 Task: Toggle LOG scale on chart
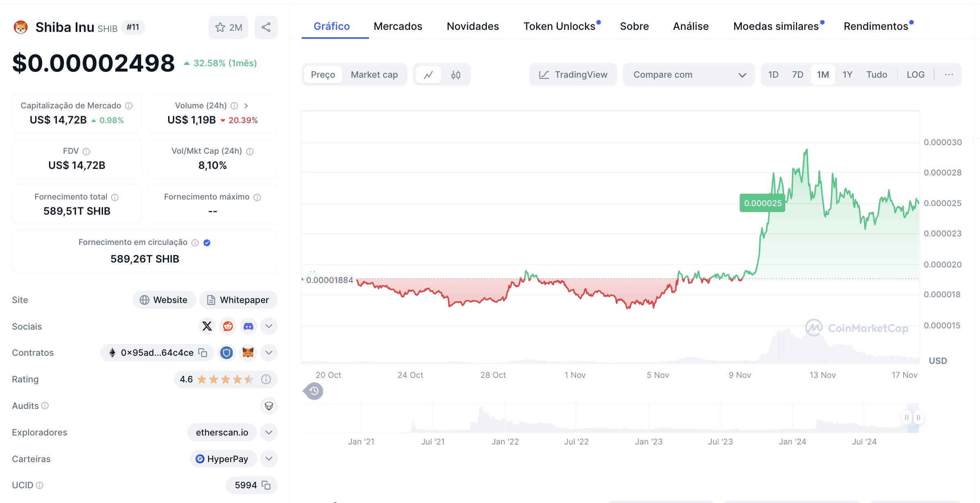pos(915,75)
